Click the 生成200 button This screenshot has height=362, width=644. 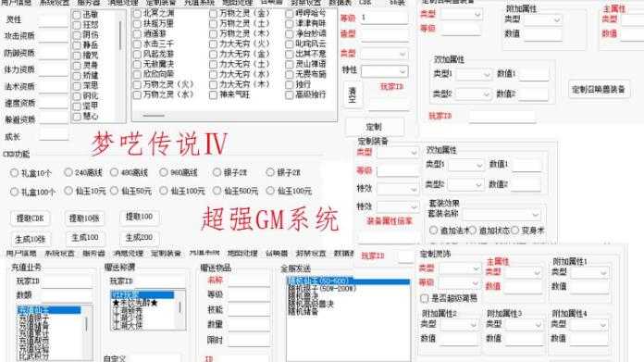pyautogui.click(x=139, y=238)
